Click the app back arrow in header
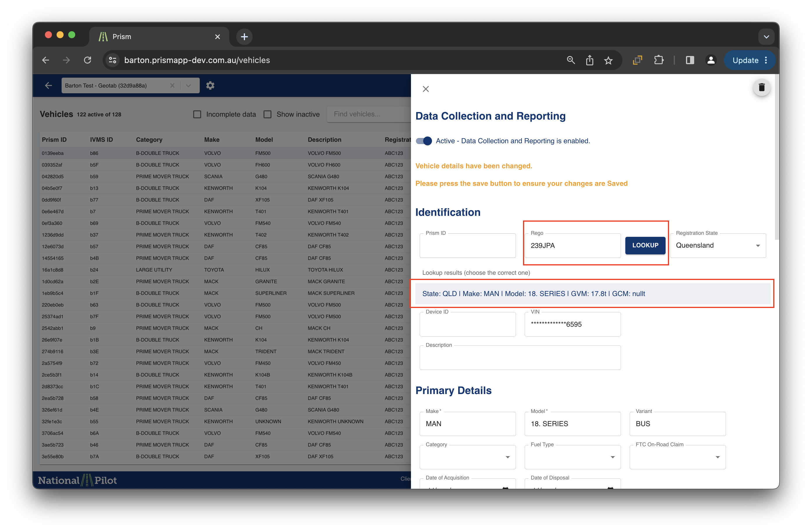Image resolution: width=812 pixels, height=532 pixels. pyautogui.click(x=48, y=85)
